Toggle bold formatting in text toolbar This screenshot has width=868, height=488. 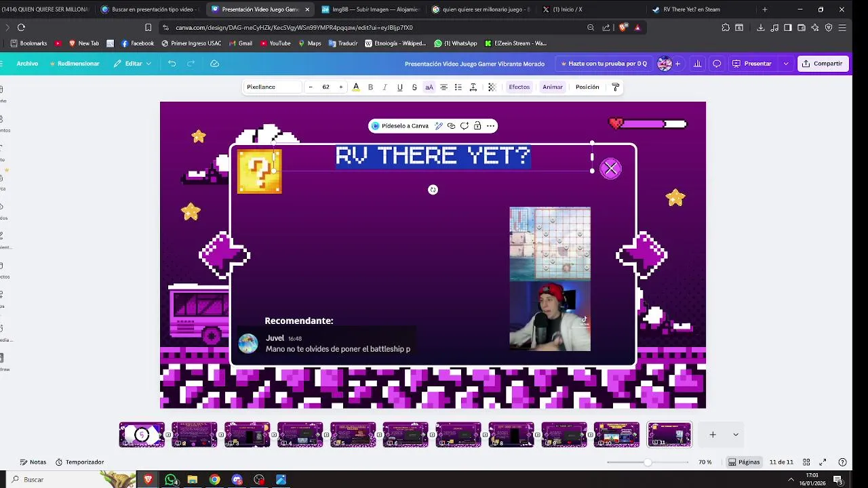pyautogui.click(x=370, y=87)
